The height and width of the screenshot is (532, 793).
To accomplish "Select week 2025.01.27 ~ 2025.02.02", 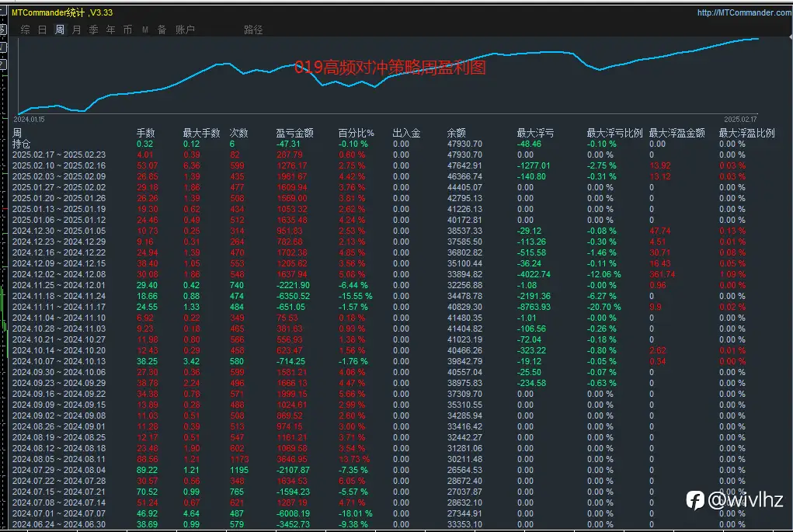I will point(59,188).
